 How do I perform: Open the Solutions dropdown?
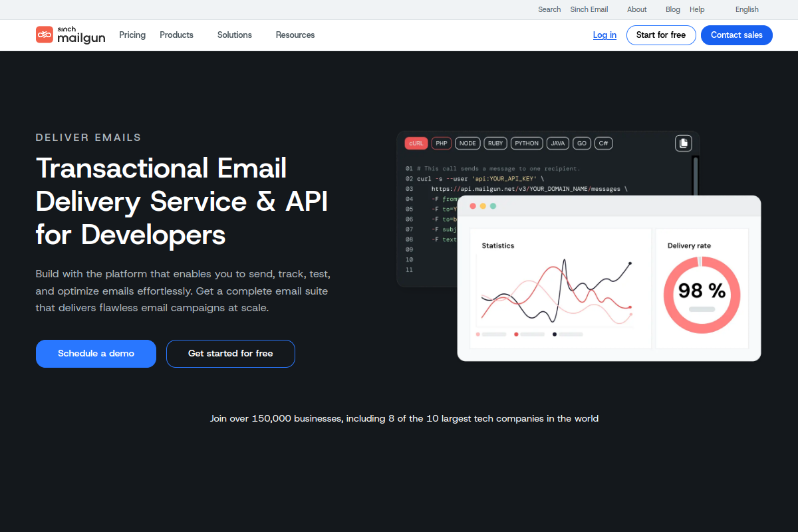click(234, 35)
